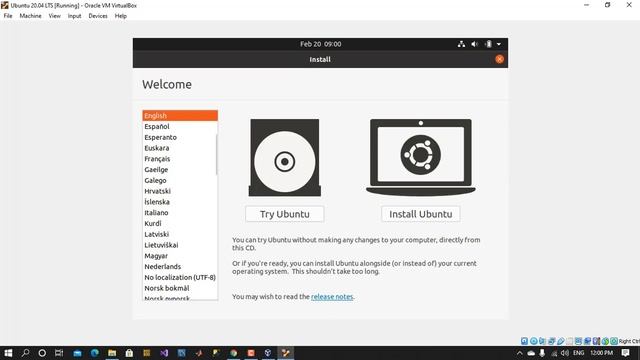
Task: Click VirtualBox display status indicator
Action: [x=578, y=341]
